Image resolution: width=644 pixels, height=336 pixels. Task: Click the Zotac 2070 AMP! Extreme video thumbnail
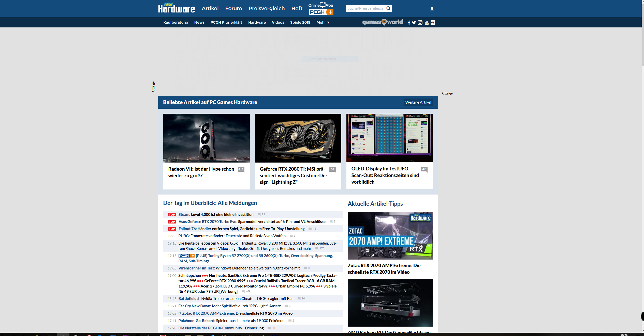pos(390,236)
